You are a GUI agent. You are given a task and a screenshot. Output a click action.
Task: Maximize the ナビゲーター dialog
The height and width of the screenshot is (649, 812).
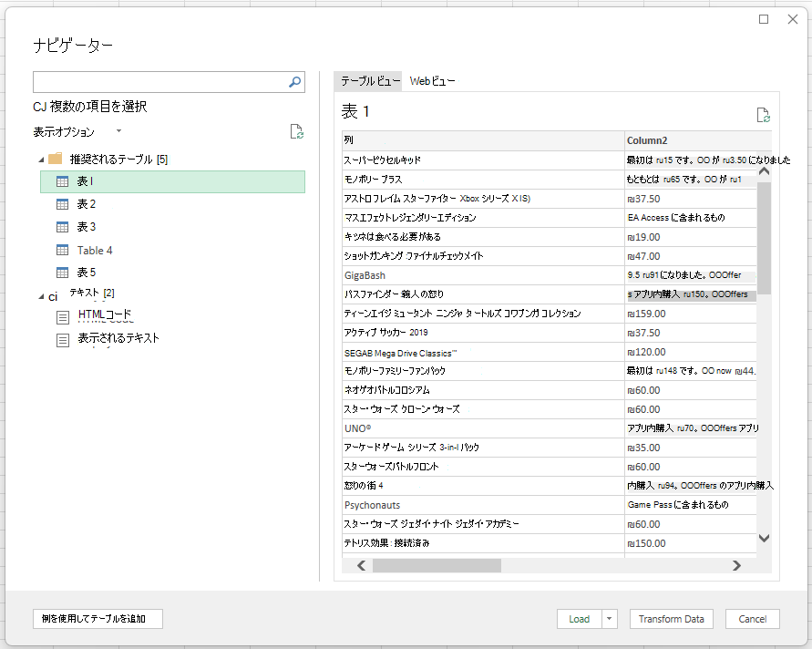pos(764,19)
